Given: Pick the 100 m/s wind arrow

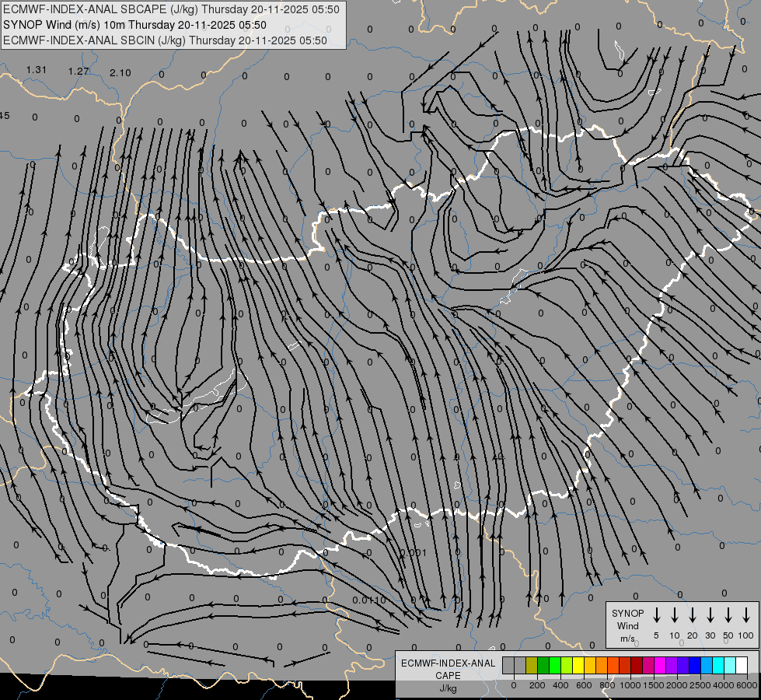Looking at the screenshot, I should coord(746,615).
